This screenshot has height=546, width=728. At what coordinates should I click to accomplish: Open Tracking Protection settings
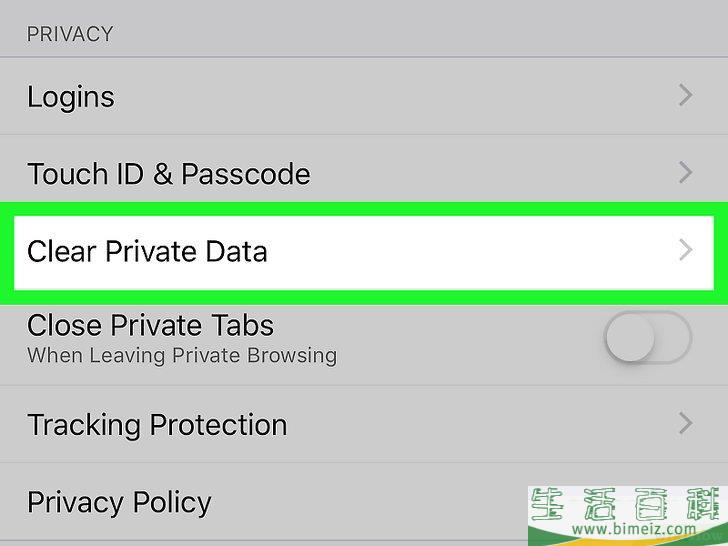tap(364, 424)
